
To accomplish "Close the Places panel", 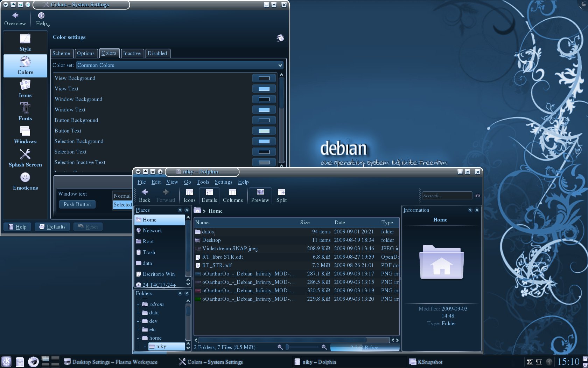I will tap(187, 210).
